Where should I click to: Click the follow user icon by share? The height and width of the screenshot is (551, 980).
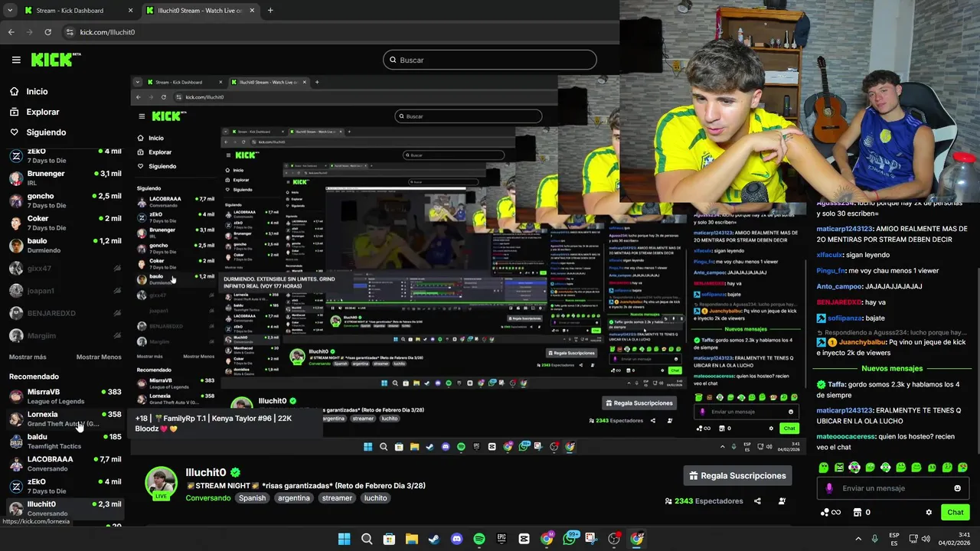tap(782, 501)
